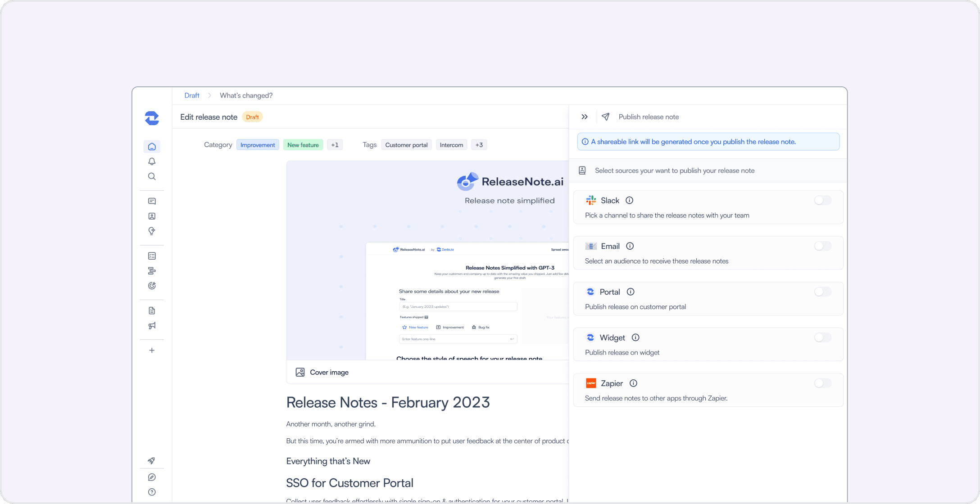This screenshot has width=980, height=504.
Task: Click info icon next to Zapier
Action: 633,383
